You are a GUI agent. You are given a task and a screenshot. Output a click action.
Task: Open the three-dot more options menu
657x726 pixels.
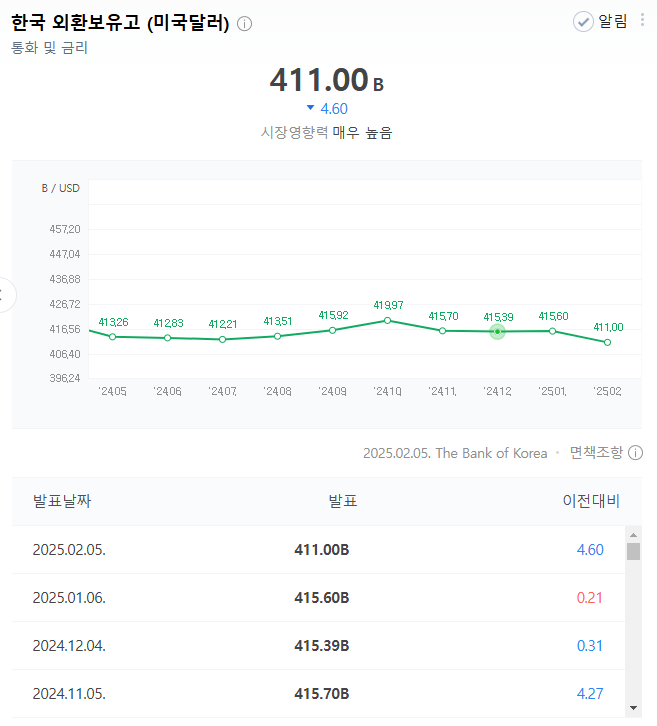pyautogui.click(x=642, y=20)
